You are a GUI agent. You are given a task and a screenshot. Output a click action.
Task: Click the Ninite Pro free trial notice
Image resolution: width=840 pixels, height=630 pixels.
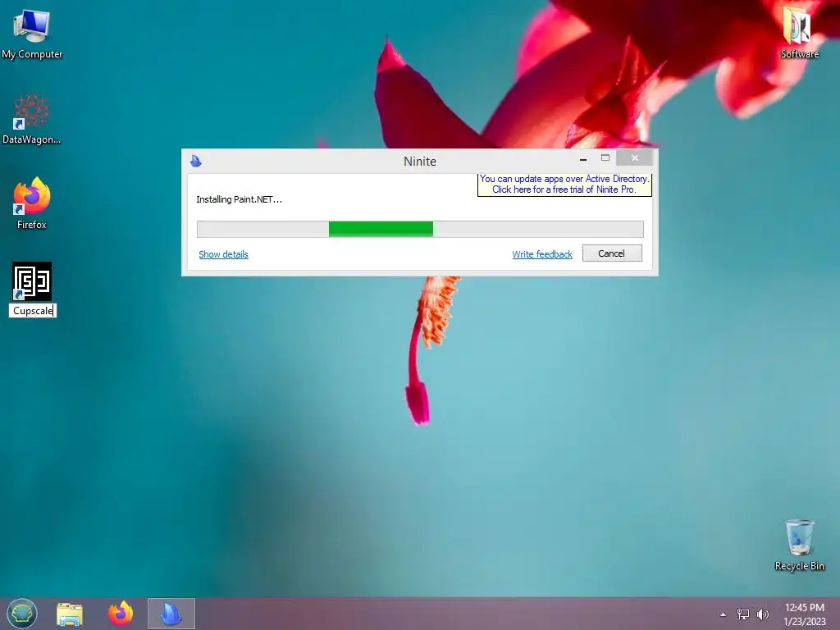564,185
